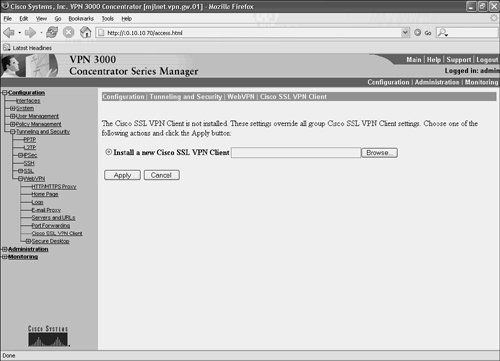
Task: Open the Monitoring tab in header bar
Action: 481,82
